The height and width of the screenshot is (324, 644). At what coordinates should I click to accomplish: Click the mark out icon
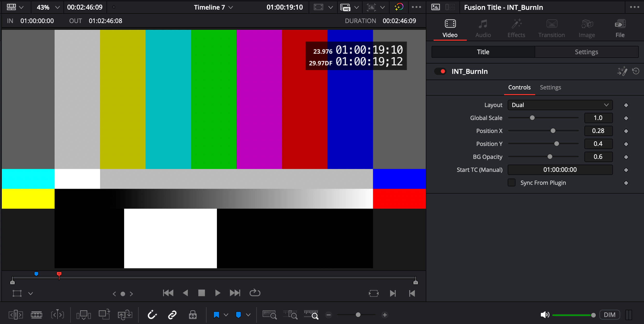(412, 293)
